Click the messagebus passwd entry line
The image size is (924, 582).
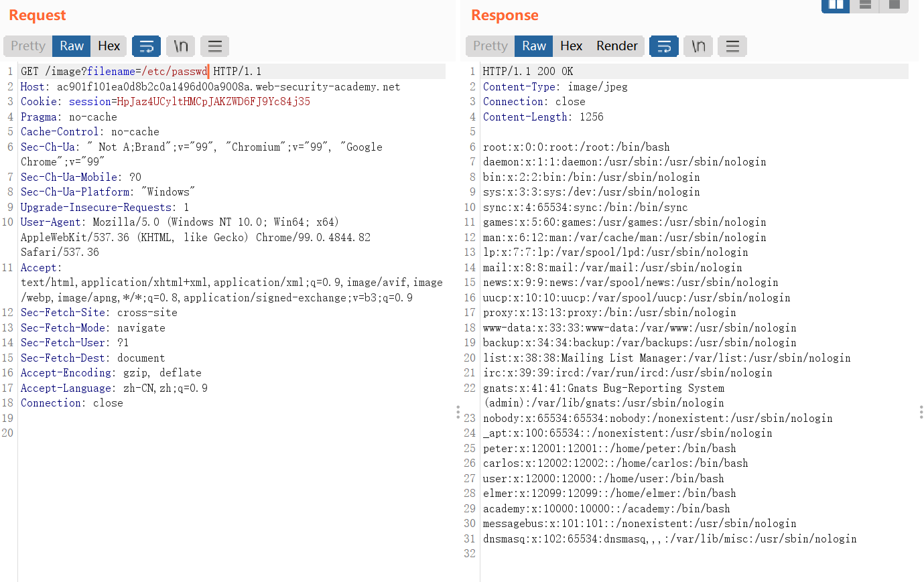(x=640, y=523)
